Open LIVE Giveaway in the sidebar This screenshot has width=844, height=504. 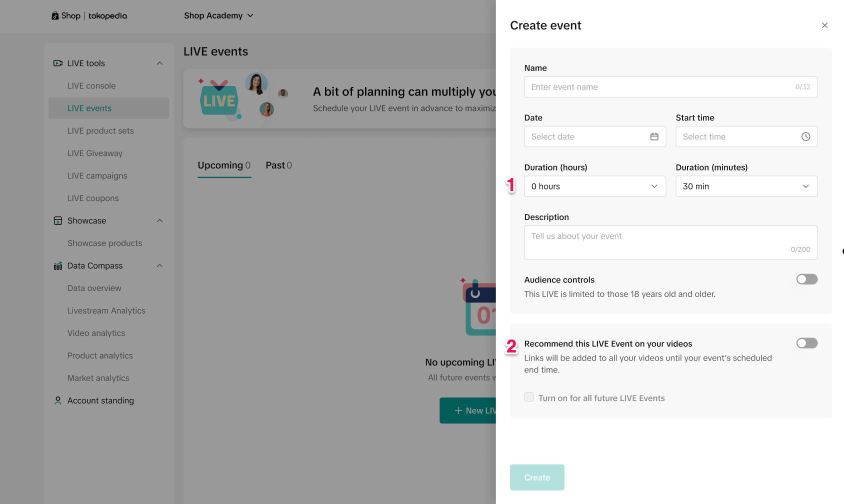[95, 153]
